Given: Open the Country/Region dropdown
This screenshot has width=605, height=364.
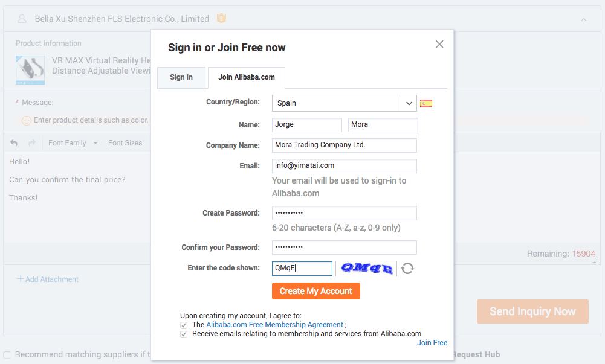Looking at the screenshot, I should [x=409, y=103].
